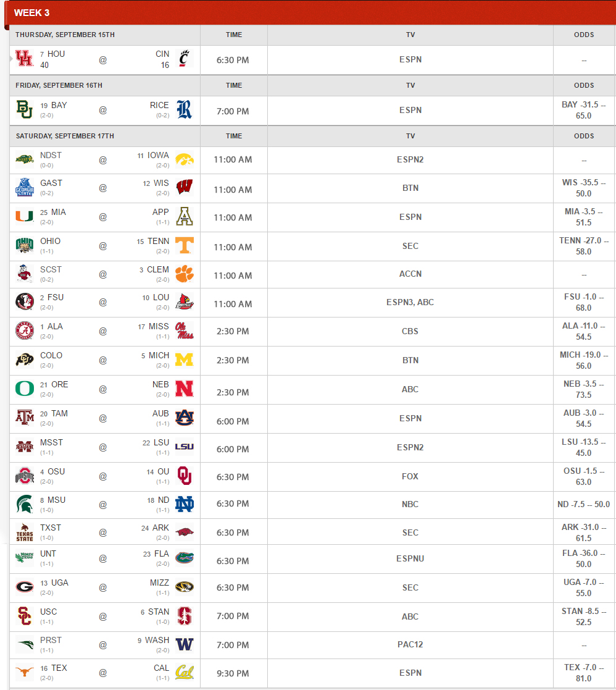Image resolution: width=616 pixels, height=690 pixels.
Task: Select the OSU team name
Action: click(56, 471)
